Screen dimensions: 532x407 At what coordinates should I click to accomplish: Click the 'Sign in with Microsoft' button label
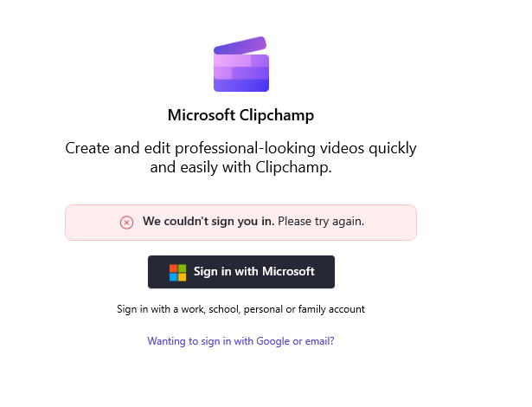tap(253, 272)
